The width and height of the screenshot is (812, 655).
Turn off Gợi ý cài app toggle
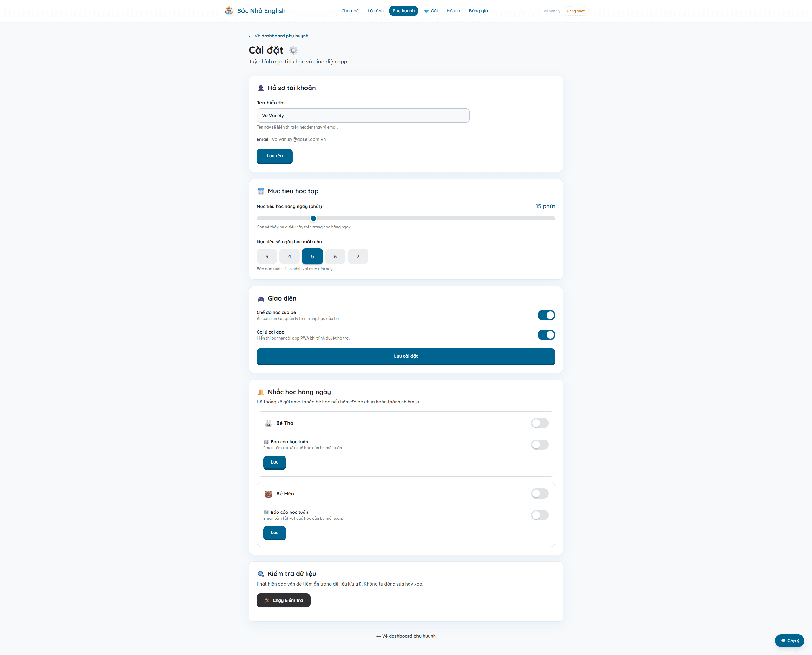pos(546,335)
